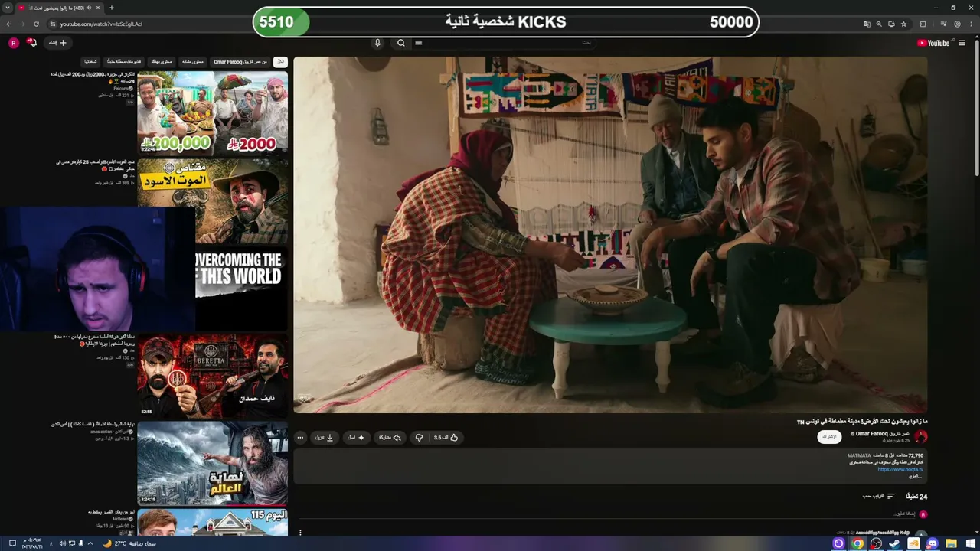Open taskbar volume control
This screenshot has height=551, width=980.
coord(62,543)
